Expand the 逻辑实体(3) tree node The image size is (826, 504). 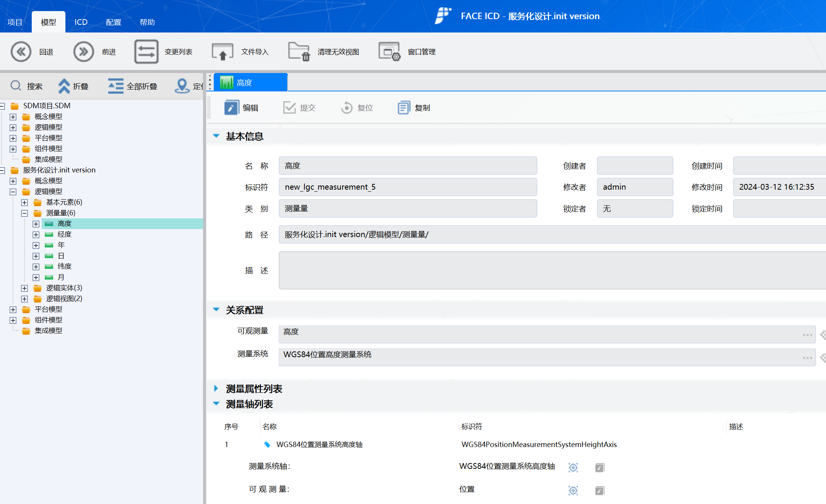24,288
